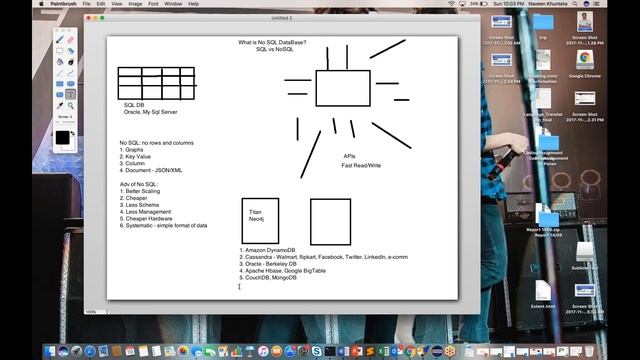Click the '1. Amazon DynamoDB' line

(x=267, y=250)
